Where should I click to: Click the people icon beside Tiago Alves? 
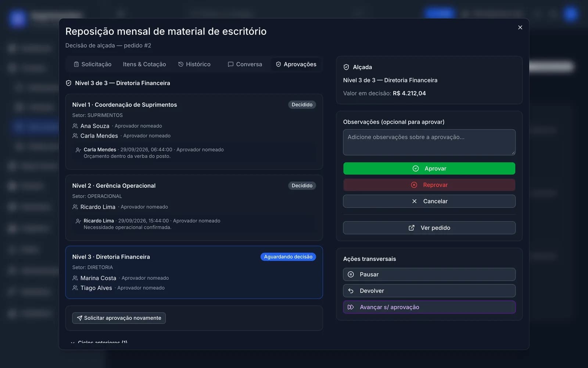point(75,288)
